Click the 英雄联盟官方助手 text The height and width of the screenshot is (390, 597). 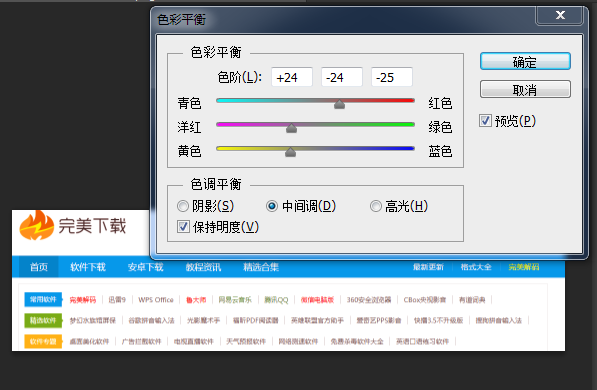coord(318,320)
